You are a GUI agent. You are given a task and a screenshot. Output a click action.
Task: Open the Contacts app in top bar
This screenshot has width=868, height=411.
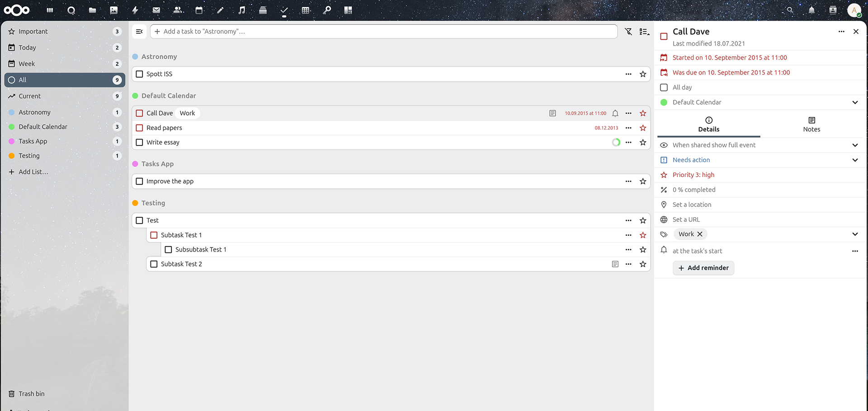point(178,10)
